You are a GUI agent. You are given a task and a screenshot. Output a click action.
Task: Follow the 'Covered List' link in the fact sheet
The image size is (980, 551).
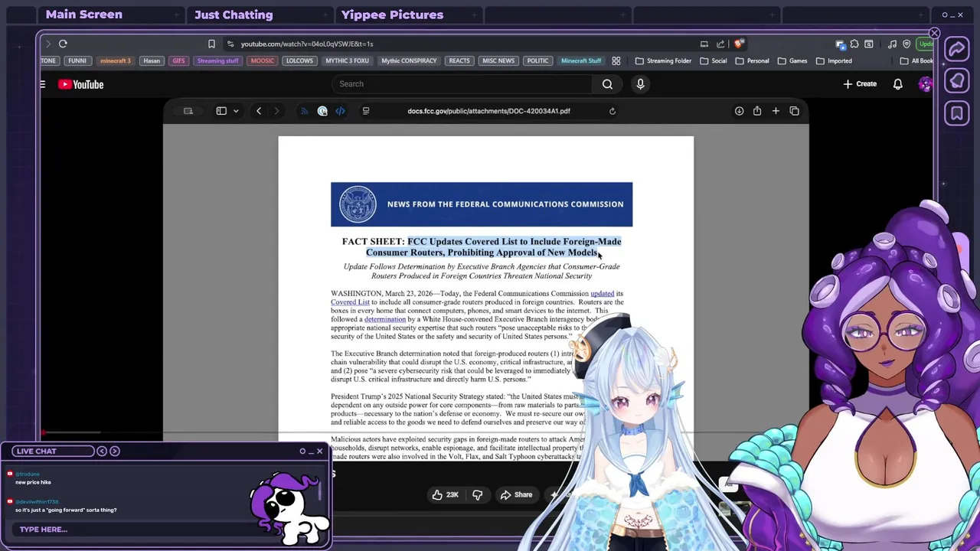pyautogui.click(x=350, y=302)
